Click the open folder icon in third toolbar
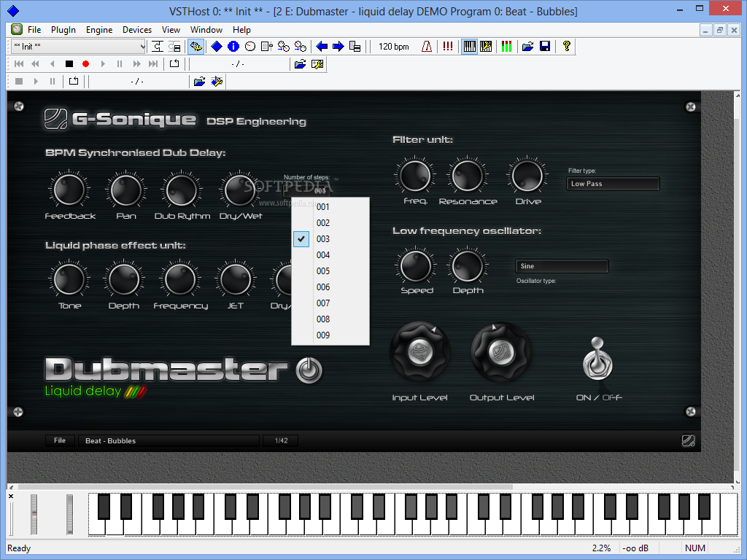This screenshot has height=560, width=747. click(x=200, y=82)
